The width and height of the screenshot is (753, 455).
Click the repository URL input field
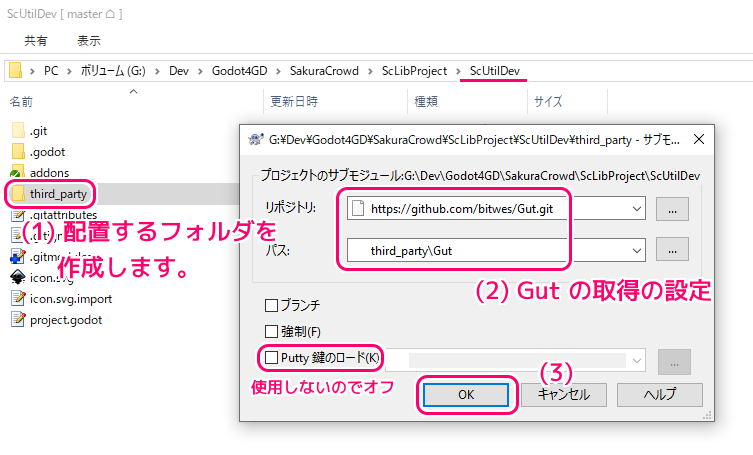[x=496, y=209]
